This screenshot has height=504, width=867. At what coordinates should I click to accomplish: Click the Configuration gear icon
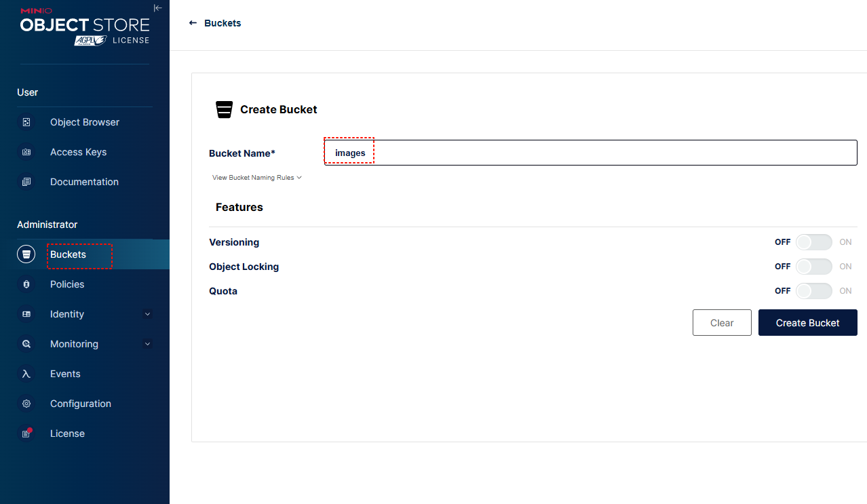click(x=26, y=404)
